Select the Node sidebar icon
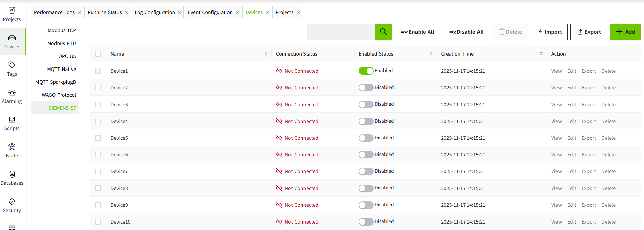 coord(12,151)
